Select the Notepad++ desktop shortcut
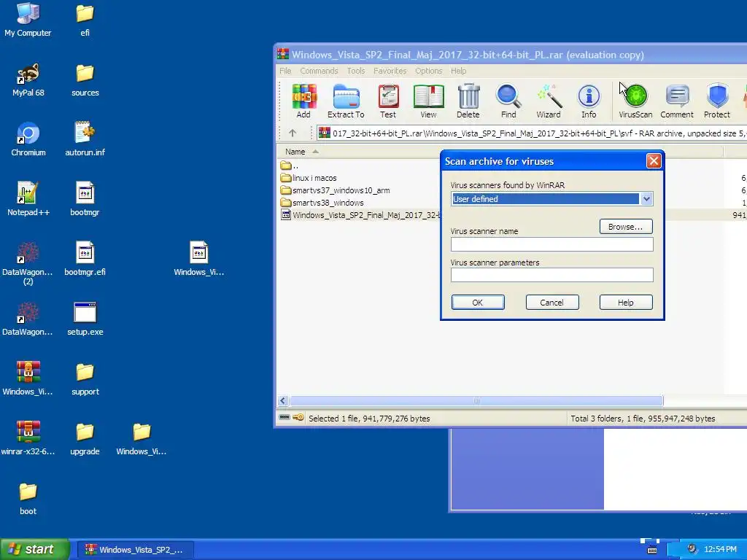Screen dimensions: 747x560 [28, 200]
